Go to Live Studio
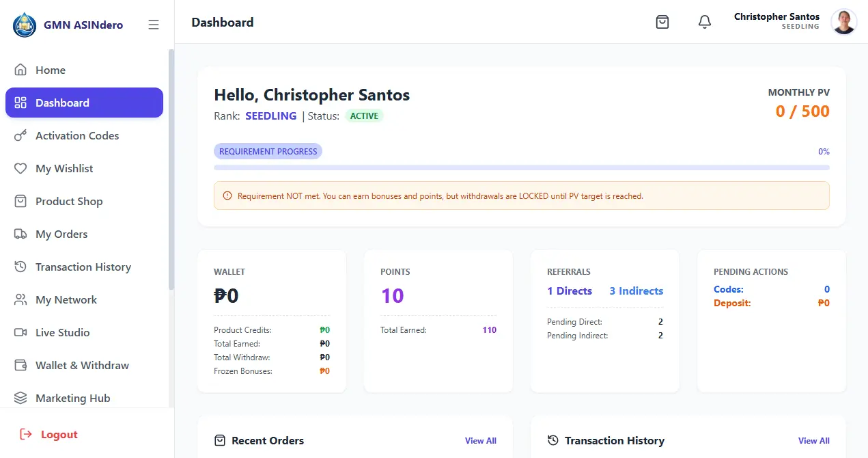868x458 pixels. 84,332
